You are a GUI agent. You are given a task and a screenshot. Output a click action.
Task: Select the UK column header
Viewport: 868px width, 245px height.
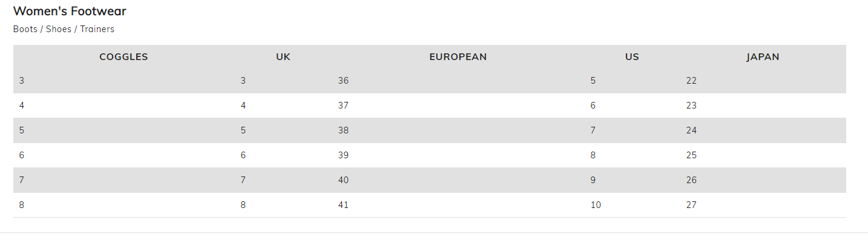pyautogui.click(x=283, y=57)
